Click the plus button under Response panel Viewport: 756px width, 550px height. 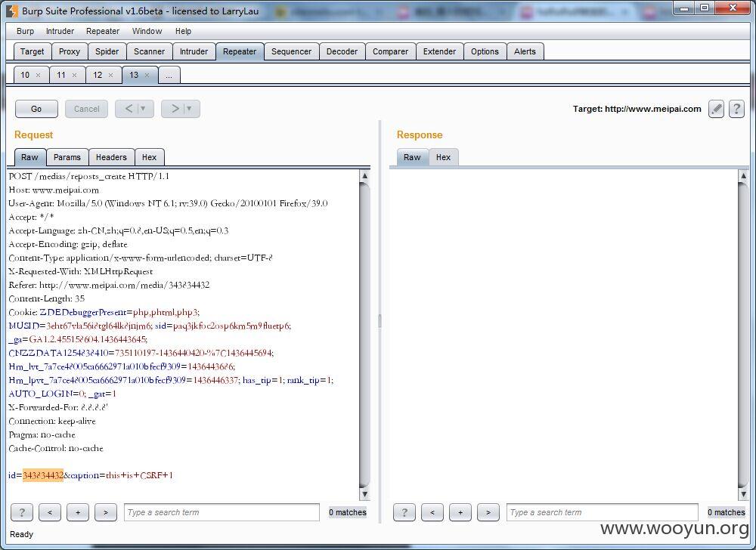tap(460, 512)
